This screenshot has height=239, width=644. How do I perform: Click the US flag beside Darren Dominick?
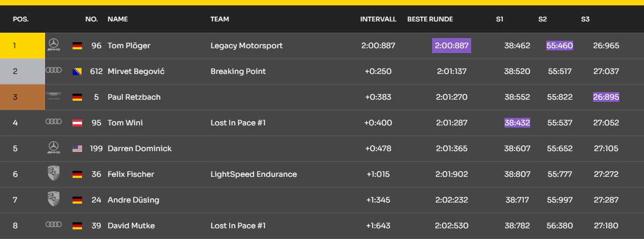[77, 149]
